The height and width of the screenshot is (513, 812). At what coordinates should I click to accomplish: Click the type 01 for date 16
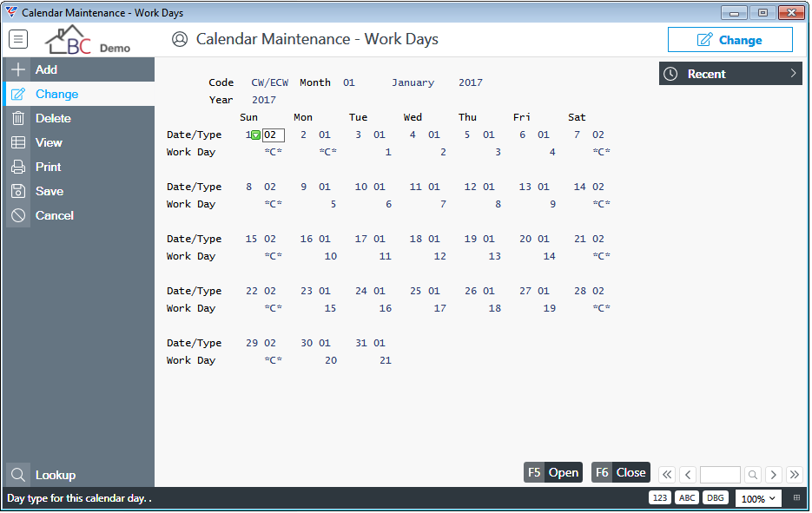[325, 239]
